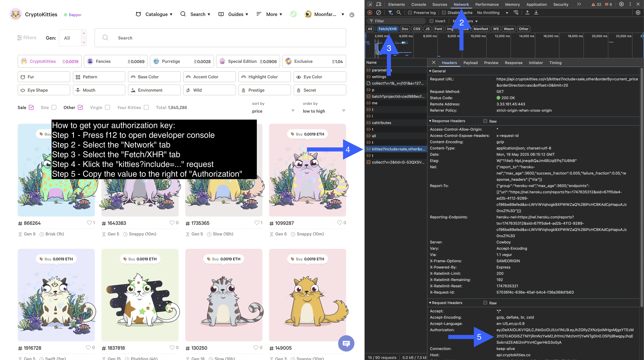The width and height of the screenshot is (644, 360).
Task: Open the DevTools settings gear icon
Action: [621, 4]
